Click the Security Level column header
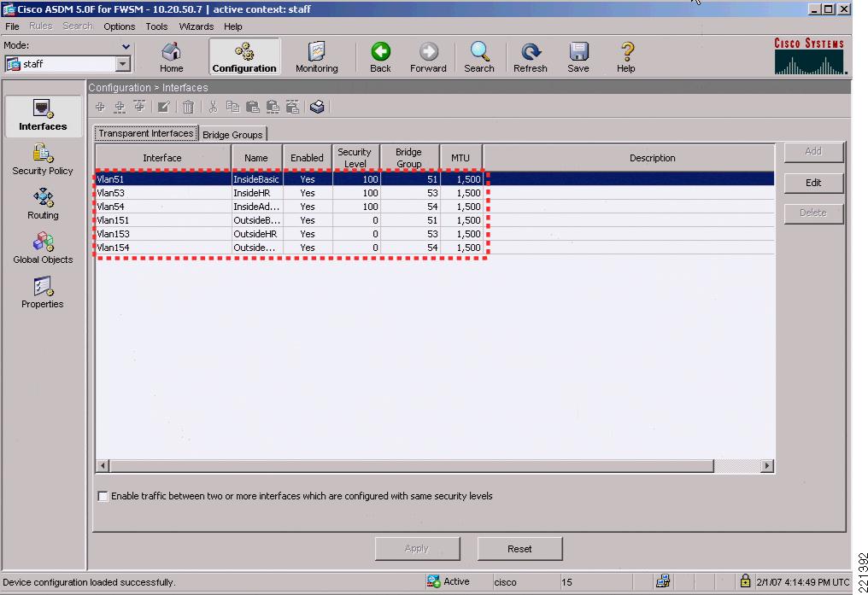Screen dimensions: 868x595 355,158
